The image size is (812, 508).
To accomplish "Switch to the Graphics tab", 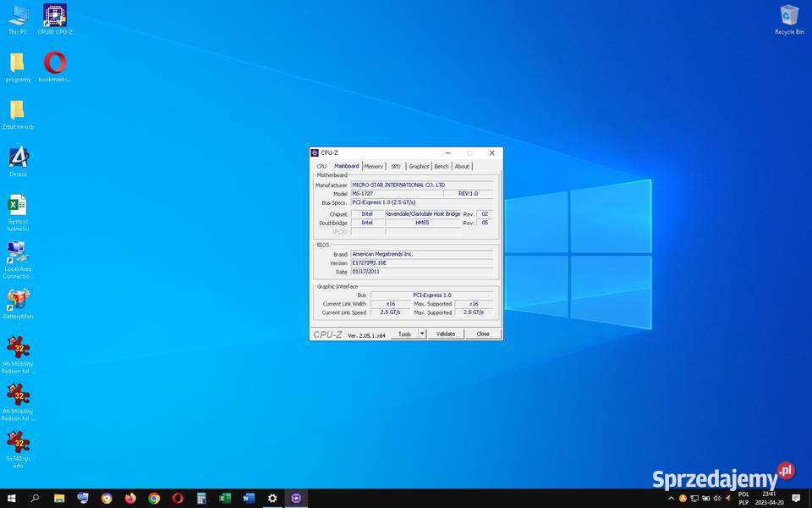I will [x=419, y=167].
